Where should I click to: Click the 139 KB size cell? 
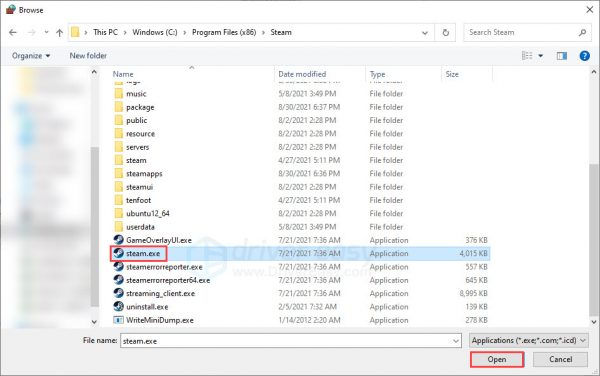[476, 307]
